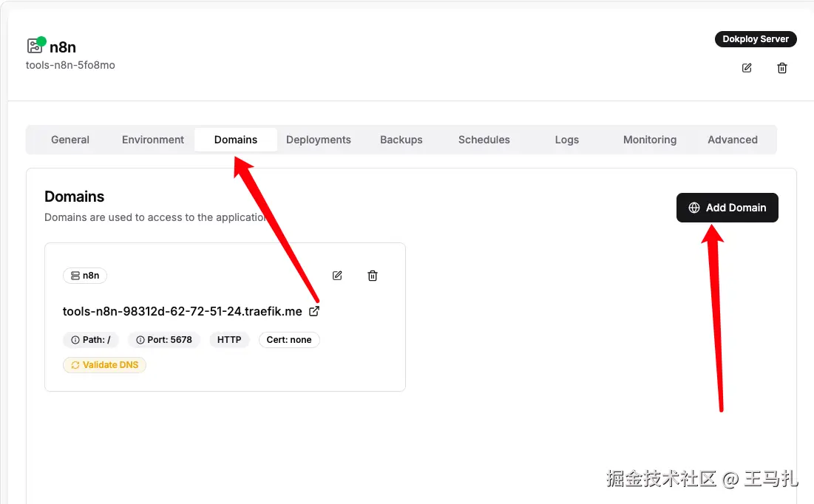Click the n8n page title
The height and width of the screenshot is (504, 814).
[x=63, y=47]
